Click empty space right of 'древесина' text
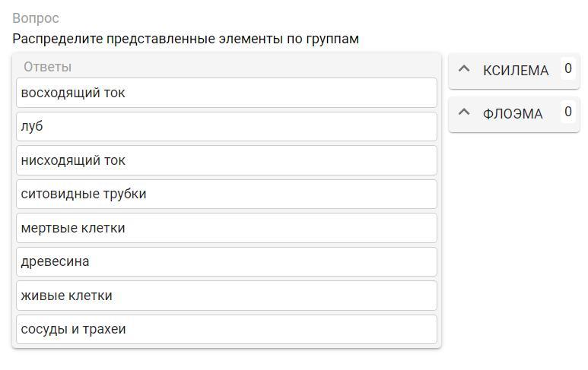The image size is (588, 370). coord(266,261)
